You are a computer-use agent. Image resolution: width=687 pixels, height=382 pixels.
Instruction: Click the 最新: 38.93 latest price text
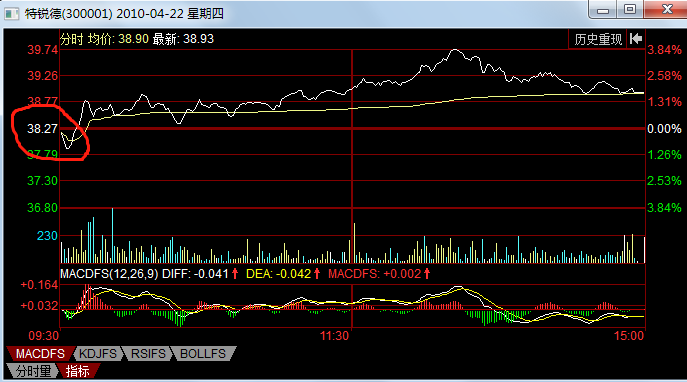[x=183, y=39]
